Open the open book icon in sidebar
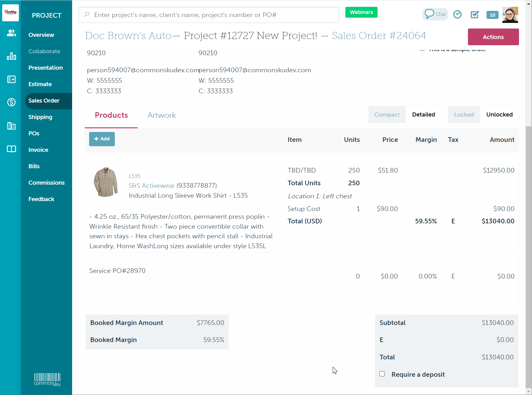Screen dimensions: 532x395 (x=11, y=149)
